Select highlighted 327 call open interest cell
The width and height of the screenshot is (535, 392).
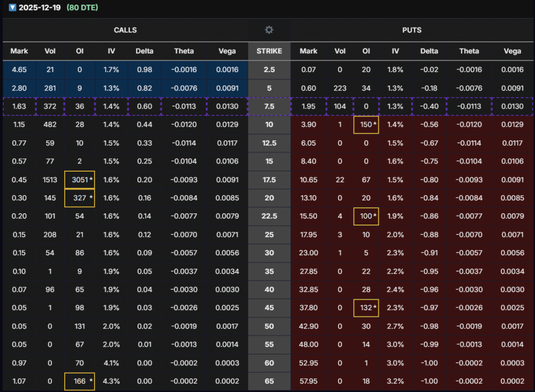tap(80, 198)
